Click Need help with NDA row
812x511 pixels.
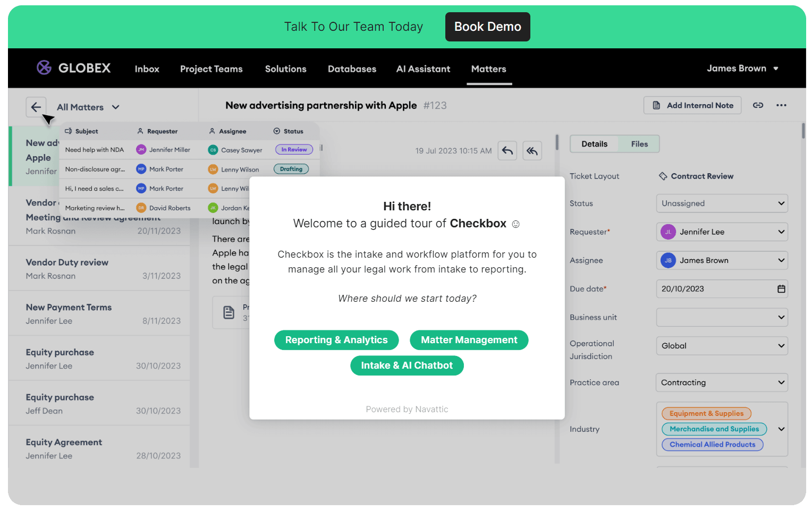[94, 150]
